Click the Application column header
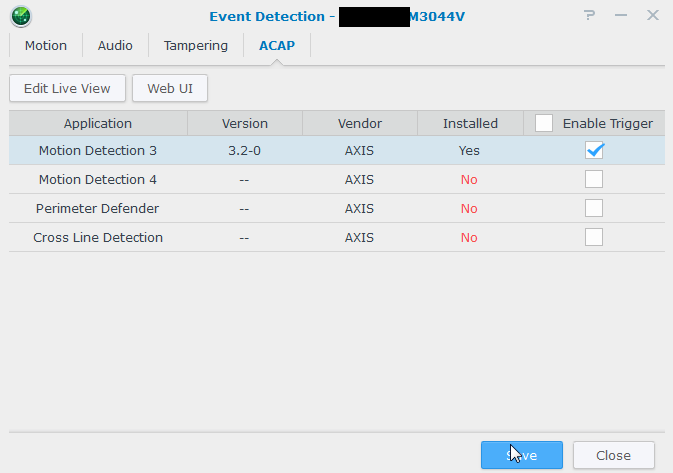The width and height of the screenshot is (673, 473). (x=98, y=124)
